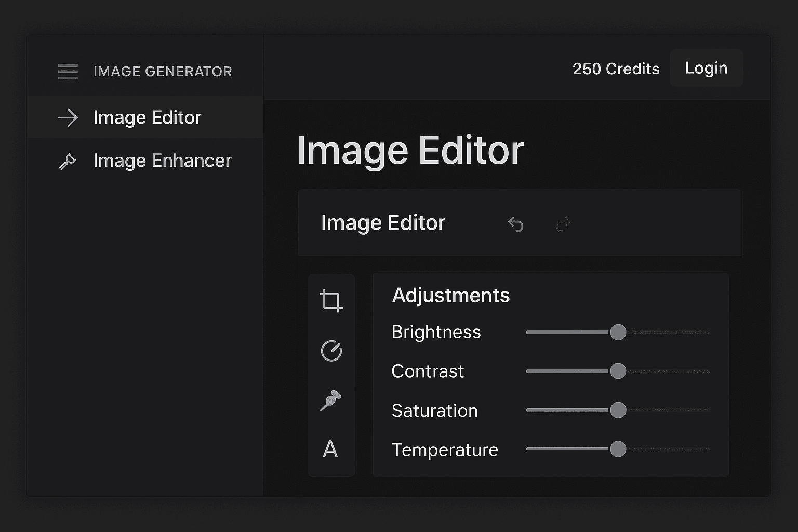Select the Pin tool in the sidebar

331,400
